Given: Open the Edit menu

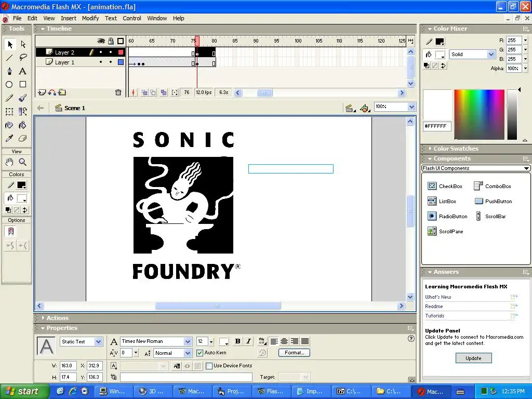Looking at the screenshot, I should 32,18.
